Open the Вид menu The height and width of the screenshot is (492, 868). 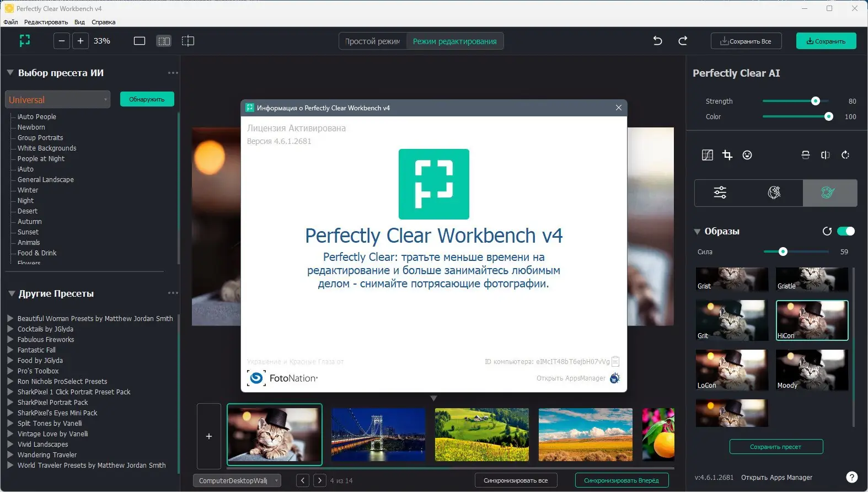79,22
